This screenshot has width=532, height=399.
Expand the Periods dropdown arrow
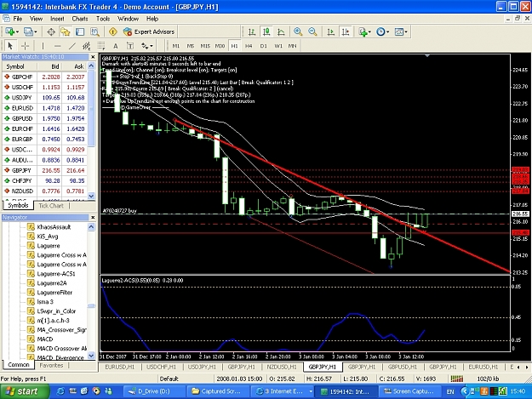click(x=388, y=32)
